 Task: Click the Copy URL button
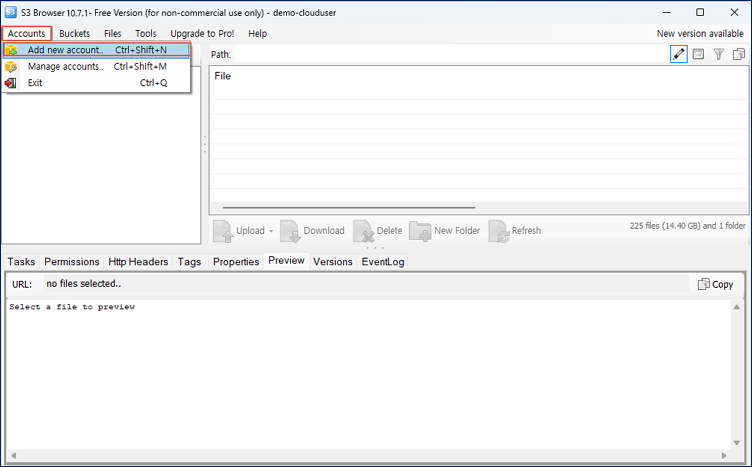(x=715, y=284)
